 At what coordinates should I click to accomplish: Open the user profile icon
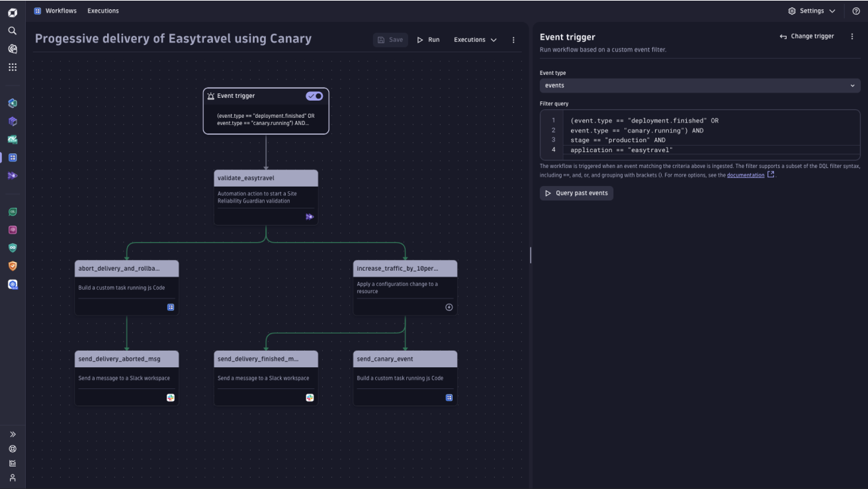click(12, 478)
